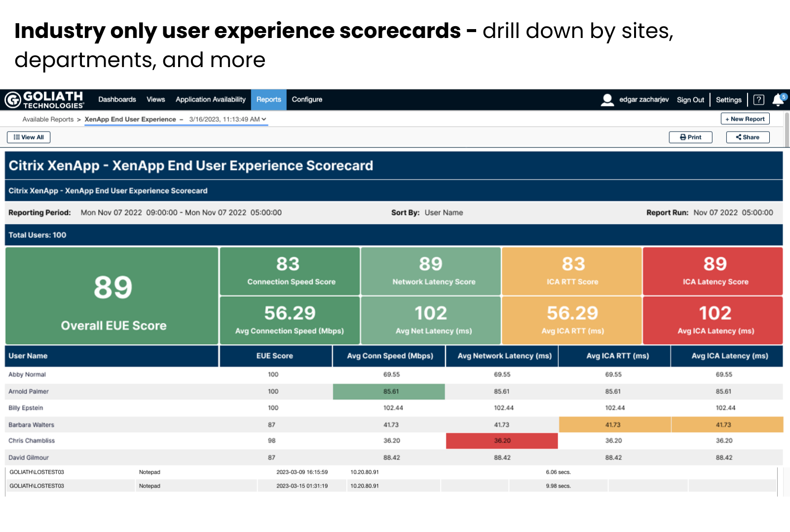
Task: Click Barbara Walters orange ICA Latency cell
Action: [x=727, y=425]
